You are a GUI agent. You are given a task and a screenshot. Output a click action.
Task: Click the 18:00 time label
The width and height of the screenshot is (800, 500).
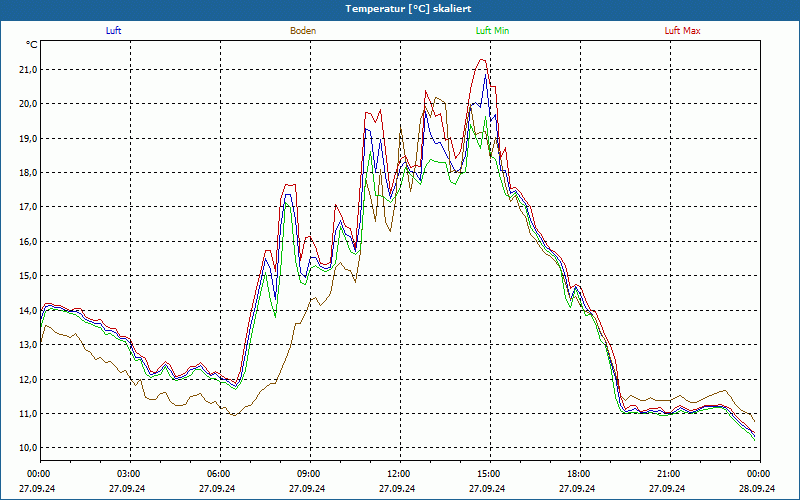(x=578, y=474)
